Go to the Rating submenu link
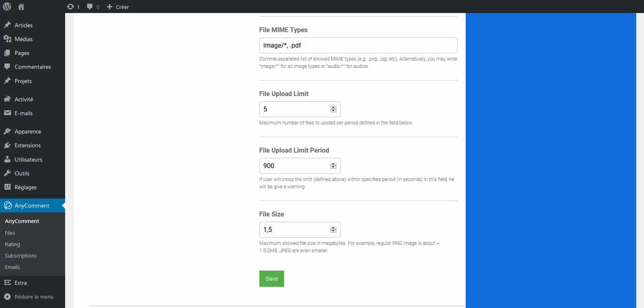Screen dimensions: 644x308 pyautogui.click(x=12, y=244)
